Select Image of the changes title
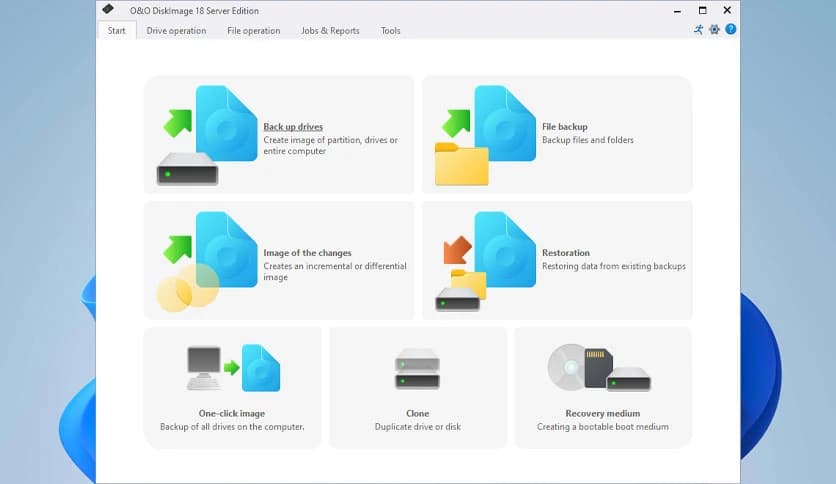 pyautogui.click(x=307, y=253)
